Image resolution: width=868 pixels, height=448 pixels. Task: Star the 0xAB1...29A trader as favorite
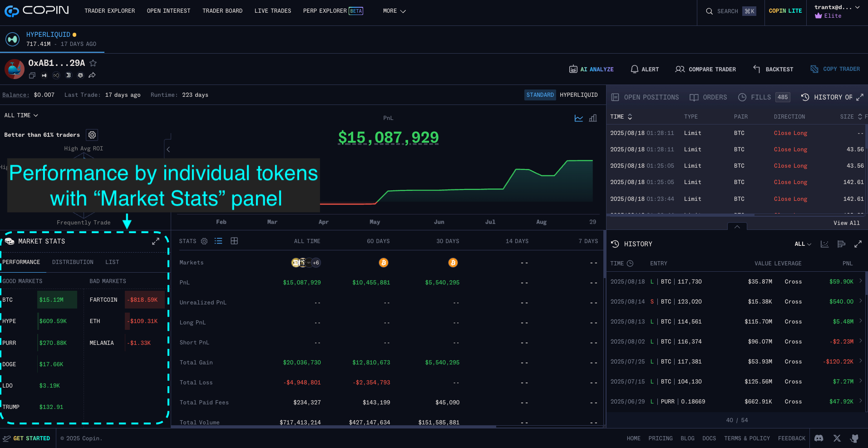(93, 63)
